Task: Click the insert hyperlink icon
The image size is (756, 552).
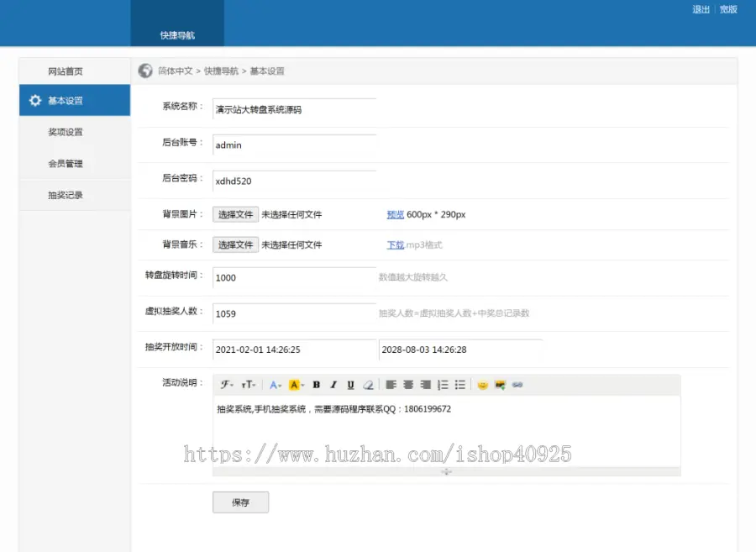Action: click(x=517, y=385)
